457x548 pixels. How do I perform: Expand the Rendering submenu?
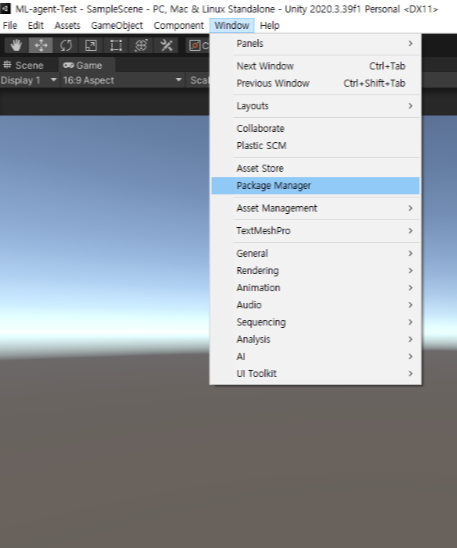pyautogui.click(x=315, y=271)
